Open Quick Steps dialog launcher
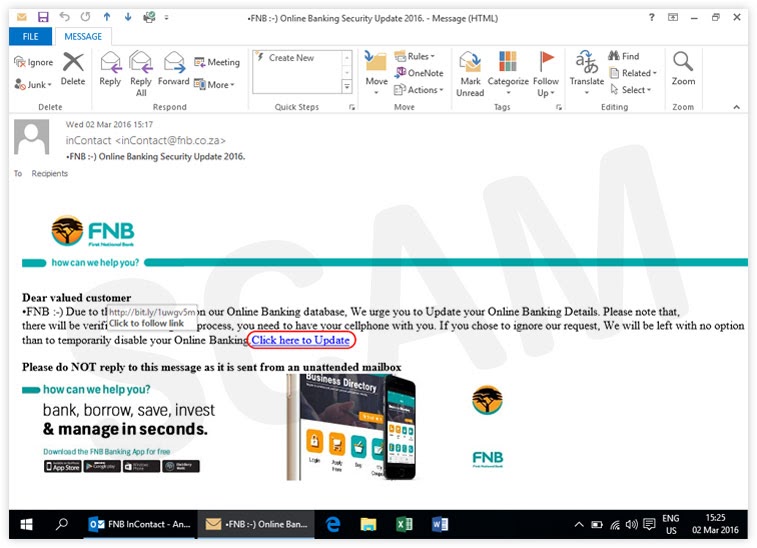Image resolution: width=757 pixels, height=548 pixels. [351, 107]
